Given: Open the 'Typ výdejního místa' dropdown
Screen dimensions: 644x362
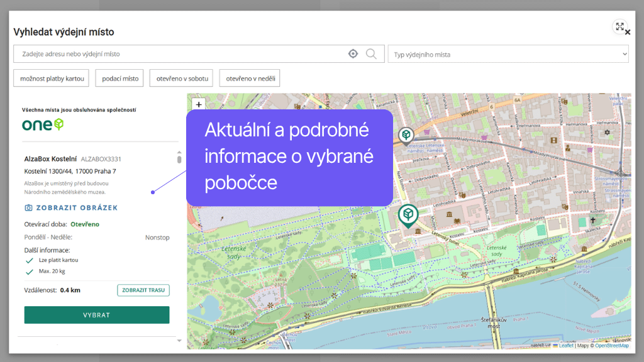Looking at the screenshot, I should pyautogui.click(x=508, y=53).
